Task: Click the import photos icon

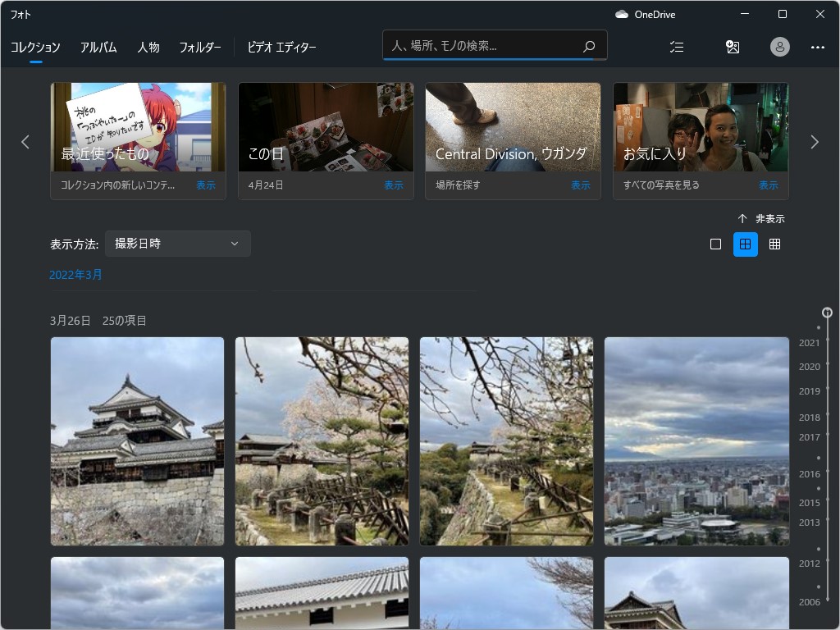Action: click(x=733, y=47)
